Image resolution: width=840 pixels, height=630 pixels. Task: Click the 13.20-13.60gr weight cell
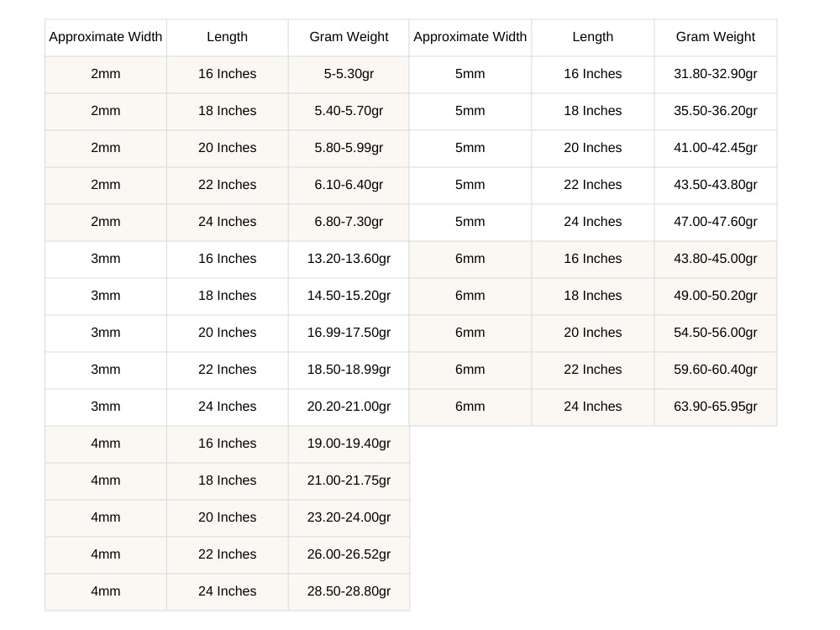(x=349, y=259)
